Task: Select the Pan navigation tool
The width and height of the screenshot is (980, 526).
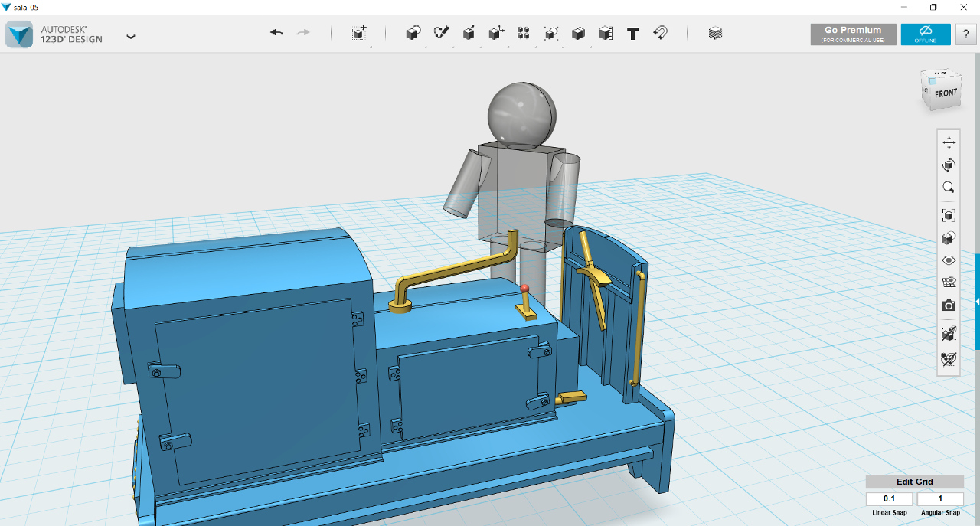Action: coord(949,142)
